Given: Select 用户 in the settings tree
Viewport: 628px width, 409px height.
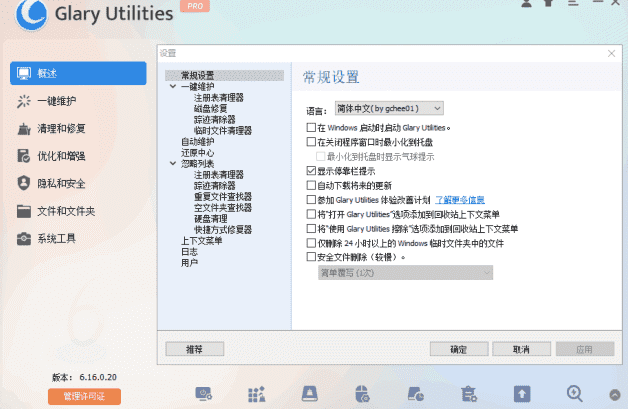Looking at the screenshot, I should tap(189, 263).
